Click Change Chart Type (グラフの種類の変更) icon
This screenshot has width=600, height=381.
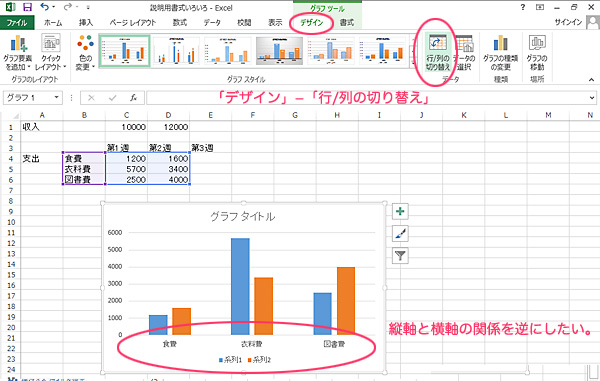click(500, 52)
